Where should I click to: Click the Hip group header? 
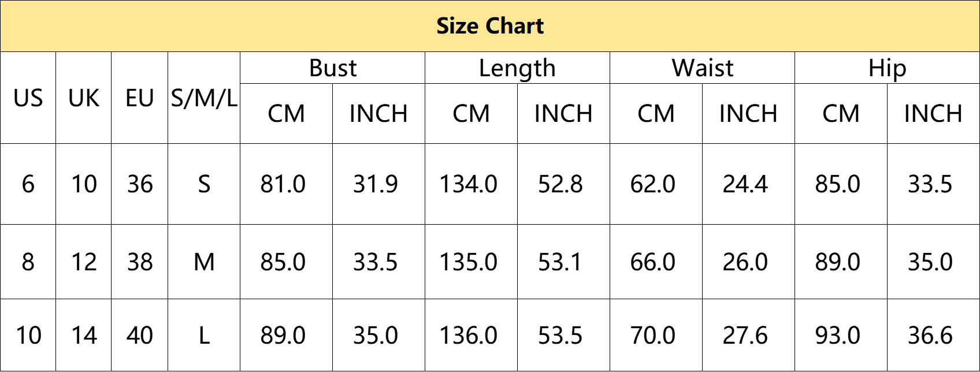pos(888,68)
